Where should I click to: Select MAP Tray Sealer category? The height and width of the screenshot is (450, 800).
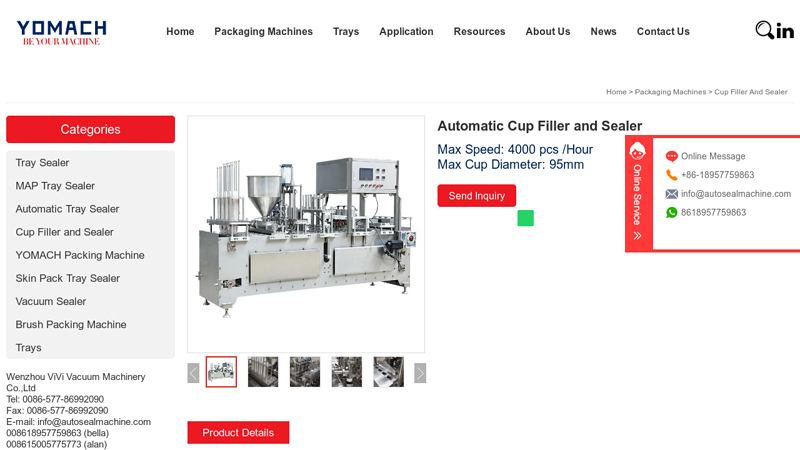pyautogui.click(x=55, y=186)
